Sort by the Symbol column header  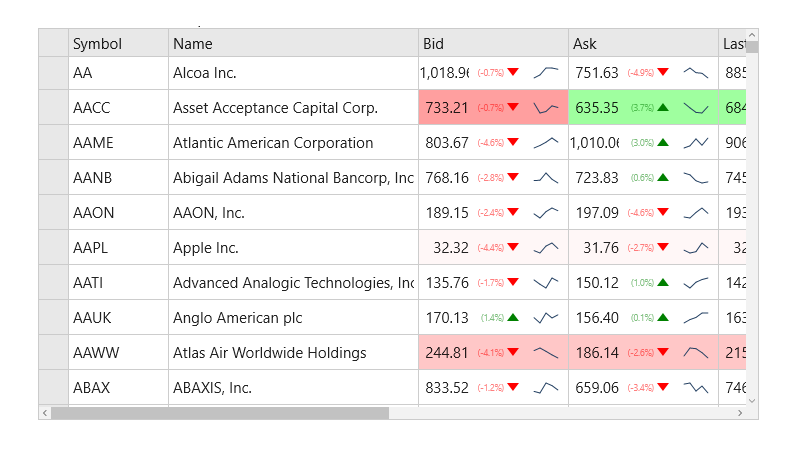pos(118,43)
